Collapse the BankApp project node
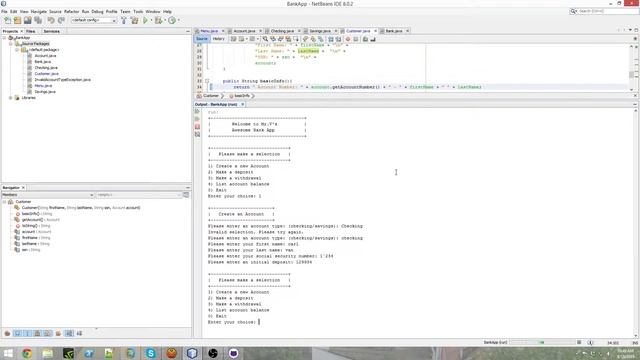640x360 pixels. click(x=4, y=38)
